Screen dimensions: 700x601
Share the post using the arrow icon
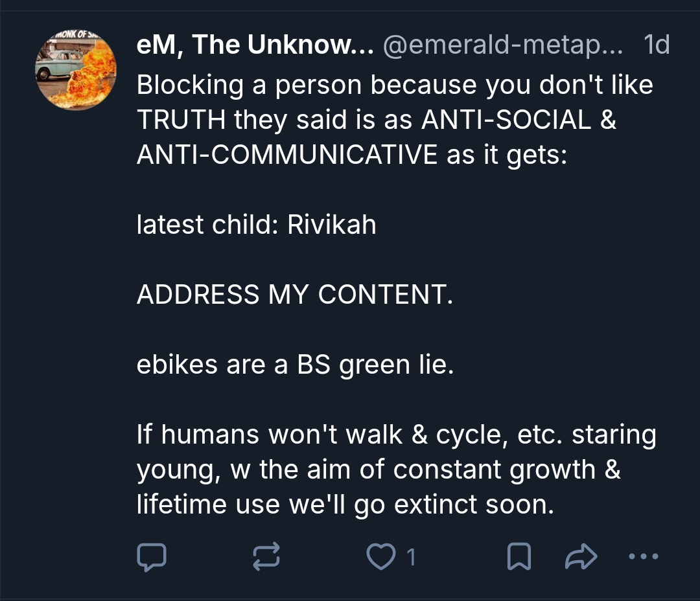tap(581, 557)
